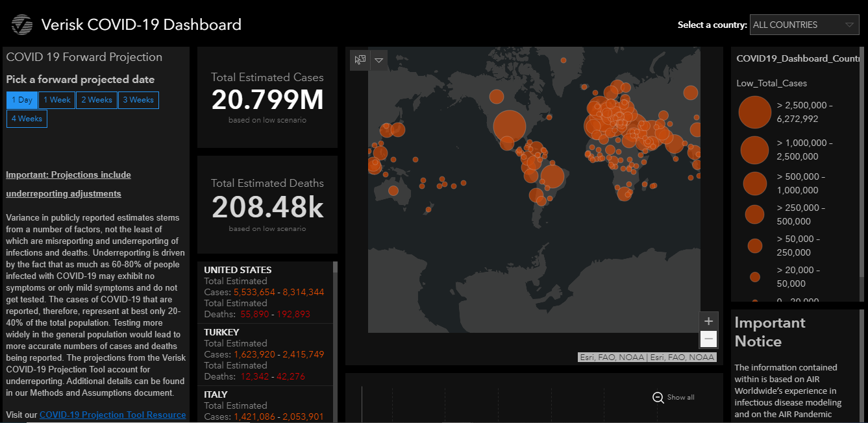Zoom out on the map
Image resolution: width=868 pixels, height=423 pixels.
coord(708,339)
